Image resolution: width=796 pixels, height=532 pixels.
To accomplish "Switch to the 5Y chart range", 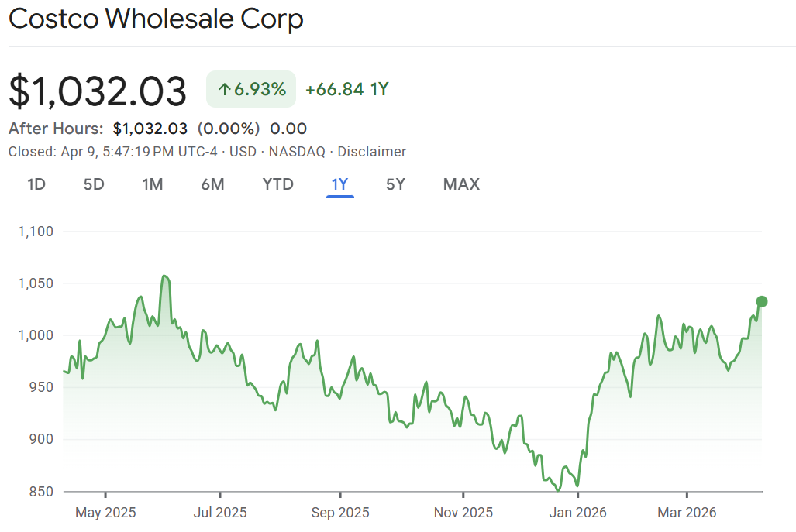I will click(395, 184).
